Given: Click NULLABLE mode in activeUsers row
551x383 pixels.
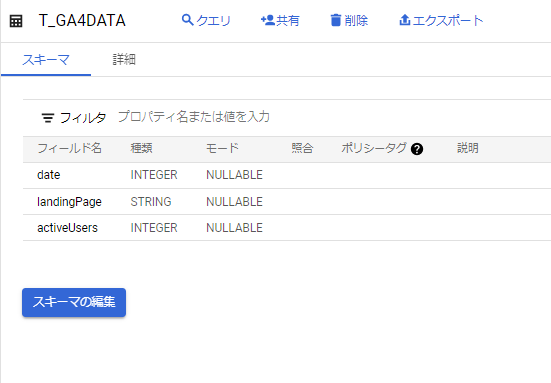Looking at the screenshot, I should pos(234,228).
